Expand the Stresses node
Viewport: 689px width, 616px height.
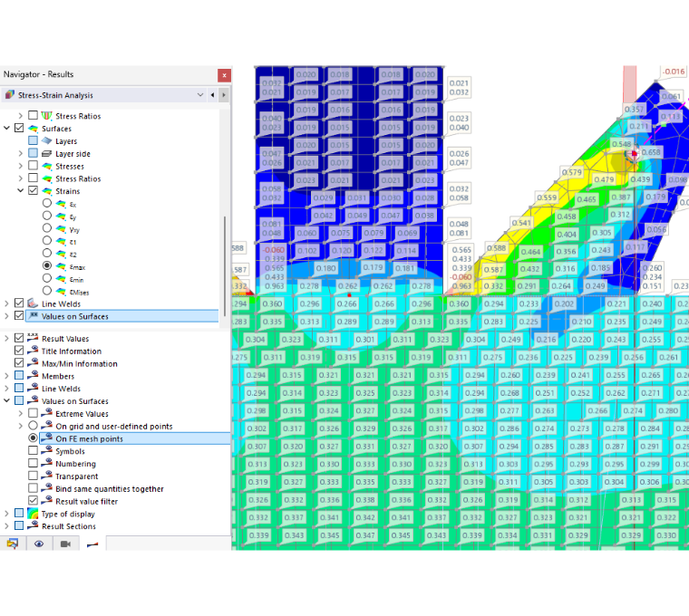coord(20,166)
